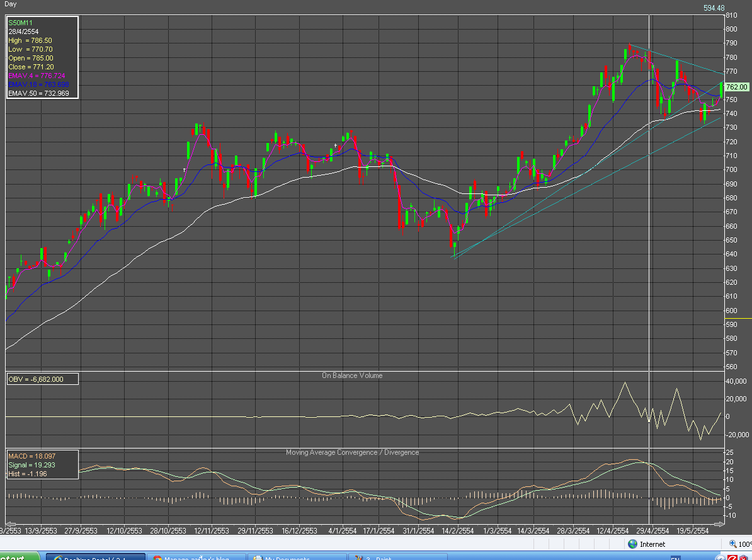The width and height of the screenshot is (752, 560).
Task: Click the Moving Average Convergence / Divergence title
Action: tap(352, 452)
